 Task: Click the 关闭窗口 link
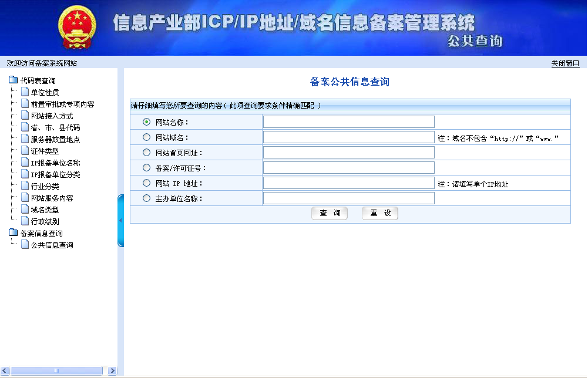[565, 63]
